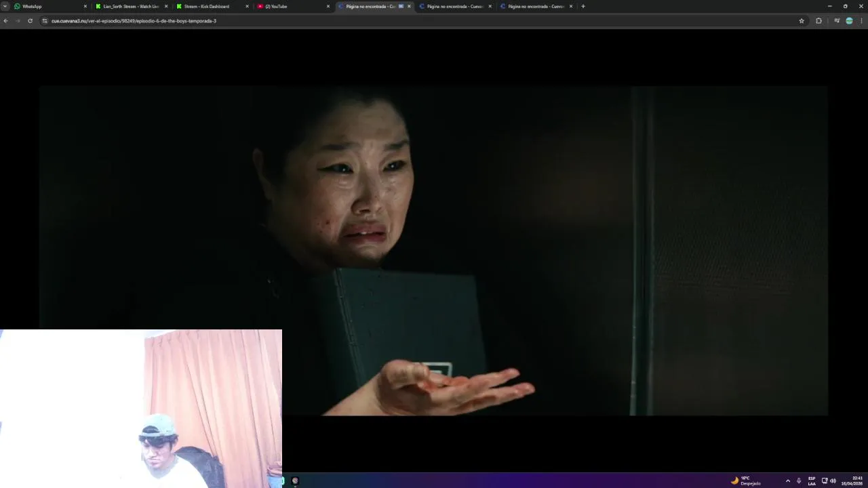
Task: Open the media control icon in toolbar
Action: pos(837,21)
